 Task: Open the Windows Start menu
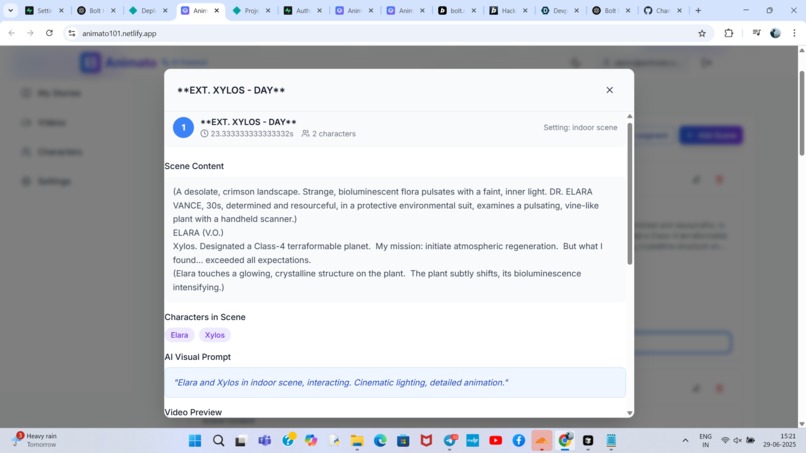(x=195, y=441)
